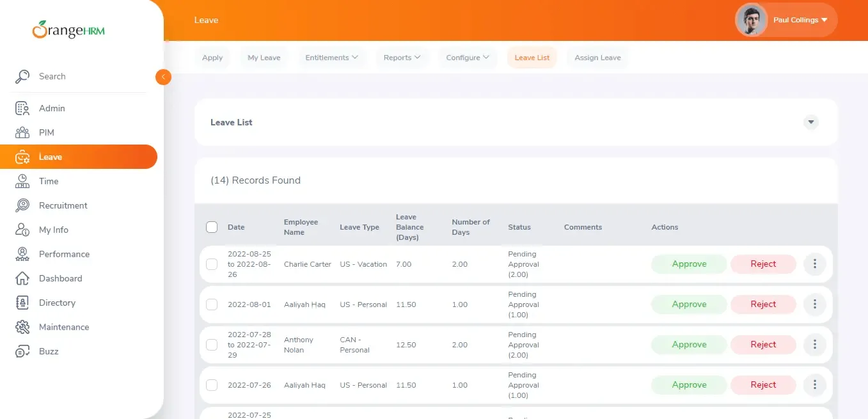Open the Reports dropdown

402,58
